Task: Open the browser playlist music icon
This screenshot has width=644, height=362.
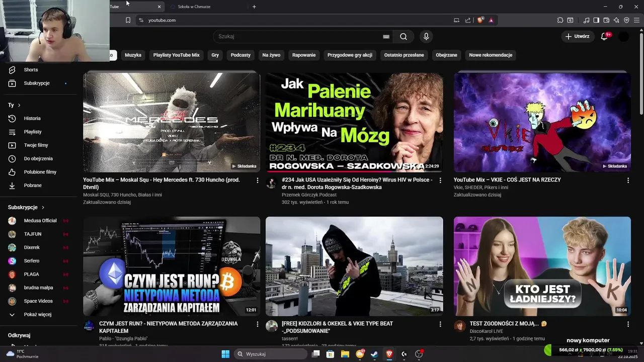Action: (586, 20)
